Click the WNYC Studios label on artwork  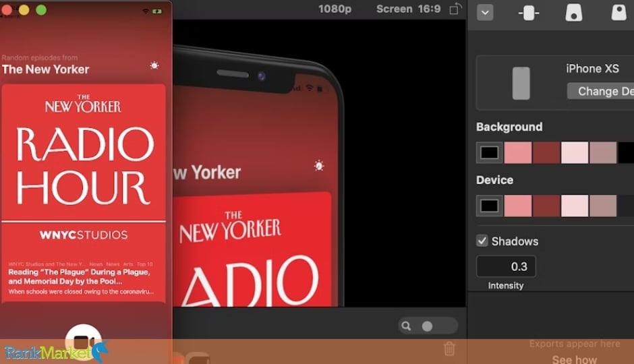tap(84, 235)
